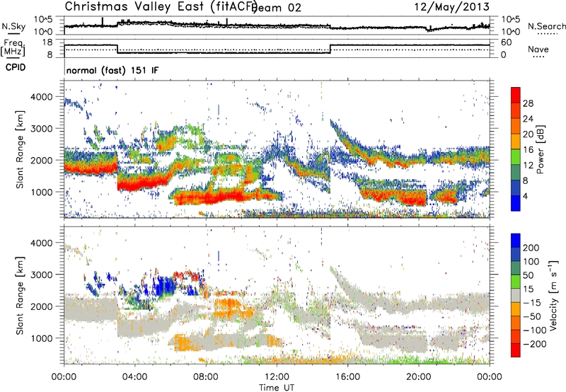This screenshot has width=566, height=392.
Task: Pick the grey middle segment of the velocity colorbar
Action: click(516, 295)
